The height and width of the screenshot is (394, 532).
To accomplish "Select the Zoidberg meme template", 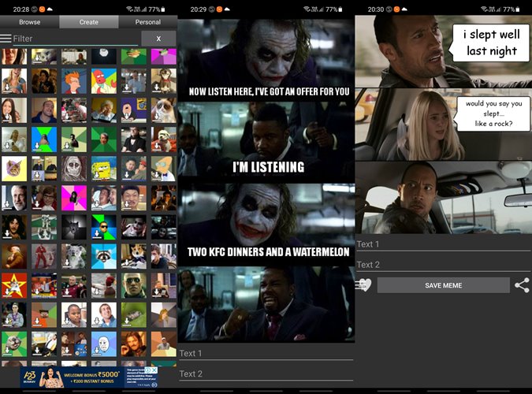I will 104,81.
